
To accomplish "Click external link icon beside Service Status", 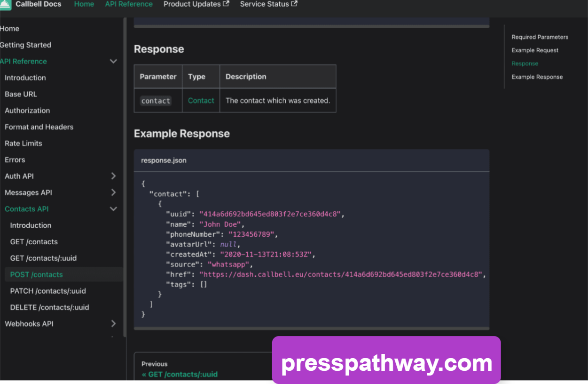I will click(x=294, y=4).
